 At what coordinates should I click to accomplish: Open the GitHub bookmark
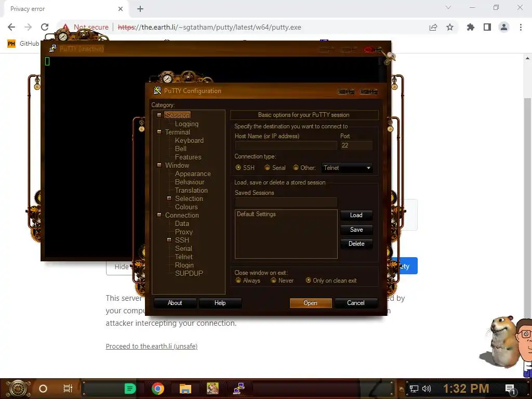(23, 44)
